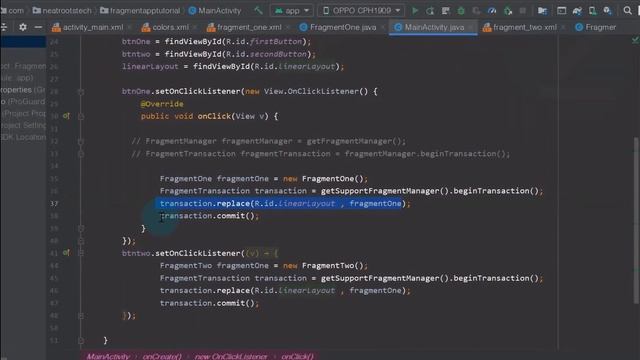Open the Project Structure icon
The image size is (640, 360).
click(x=542, y=11)
